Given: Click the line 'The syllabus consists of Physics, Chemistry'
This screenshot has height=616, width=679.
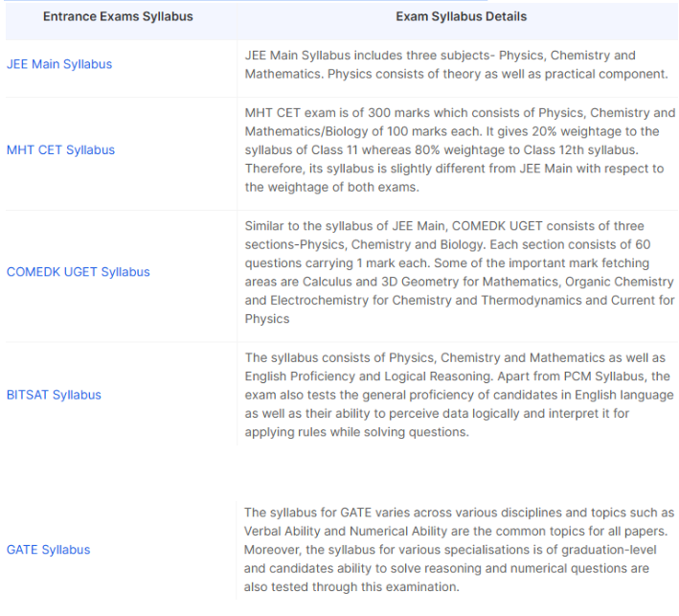Looking at the screenshot, I should tap(455, 358).
